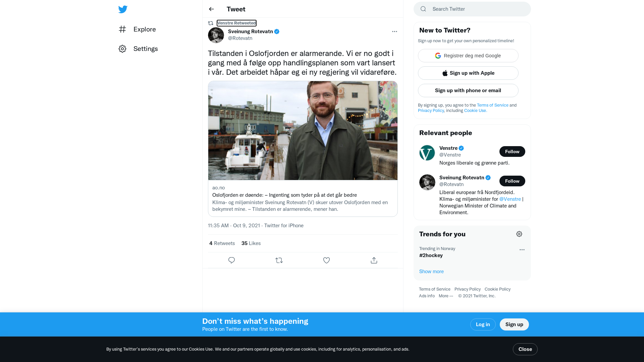This screenshot has height=362, width=644.
Task: View the 35 Likes list
Action: (251, 243)
